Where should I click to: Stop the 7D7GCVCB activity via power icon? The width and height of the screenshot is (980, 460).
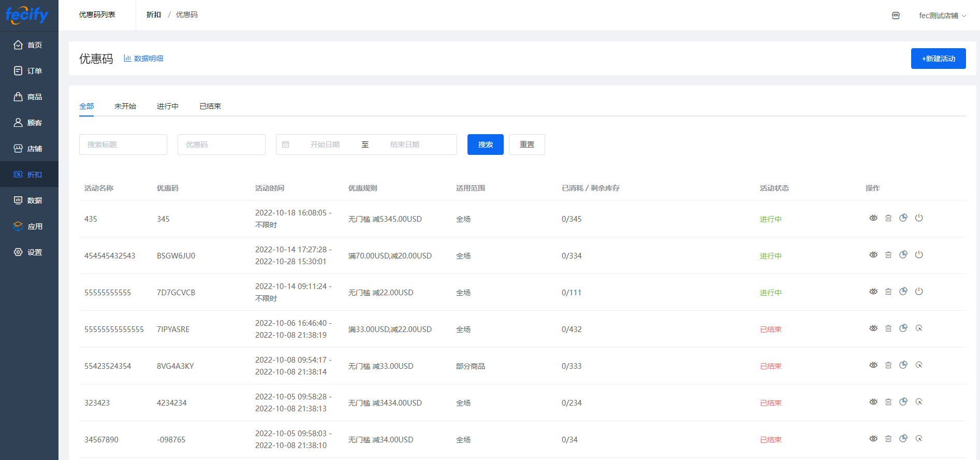919,292
